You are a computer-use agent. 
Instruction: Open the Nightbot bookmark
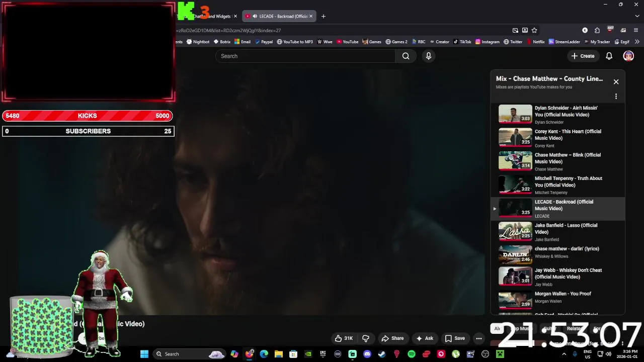[198, 42]
